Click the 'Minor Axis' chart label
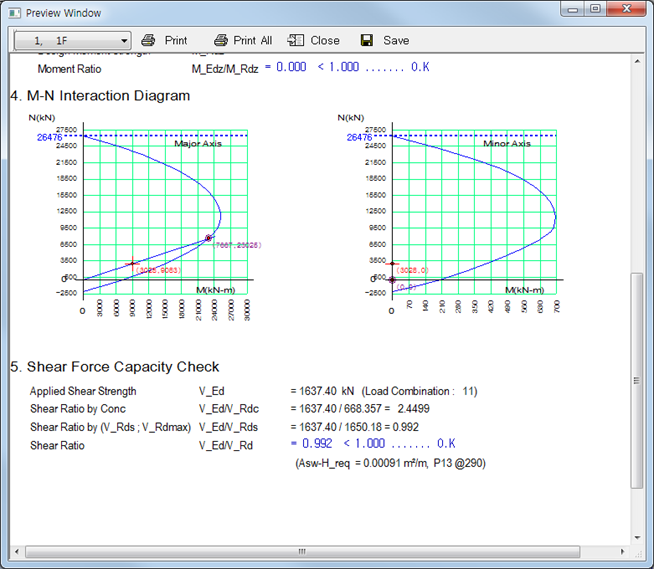 (x=507, y=144)
